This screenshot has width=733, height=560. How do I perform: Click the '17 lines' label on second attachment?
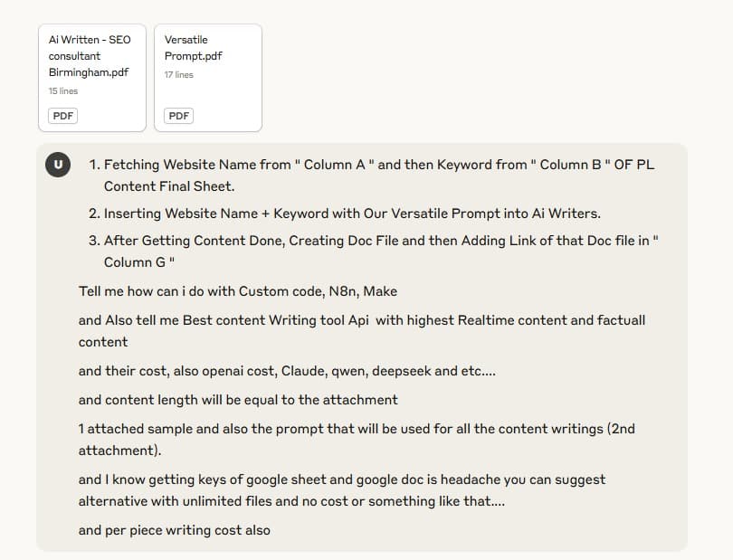pos(178,74)
